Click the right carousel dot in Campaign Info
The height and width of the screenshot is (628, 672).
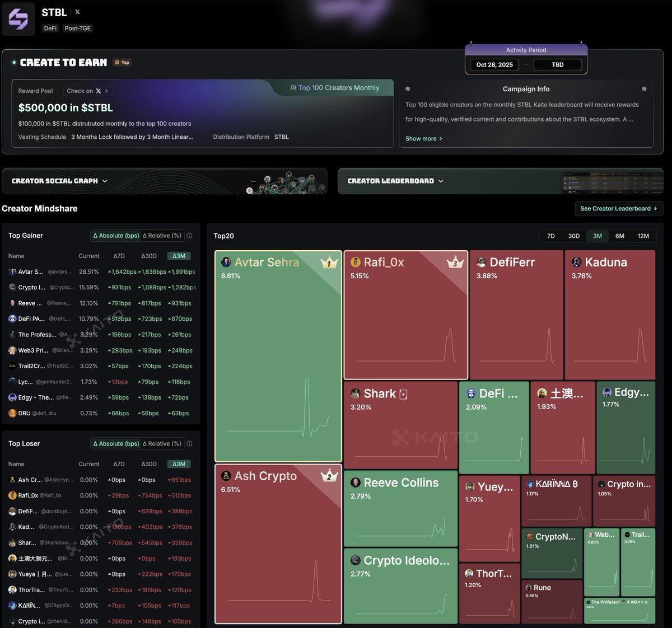pos(644,89)
